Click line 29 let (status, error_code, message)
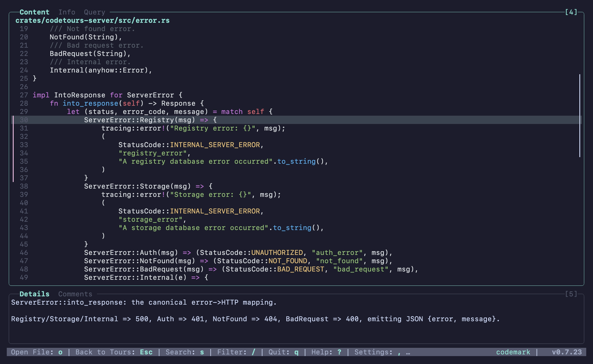 click(x=170, y=112)
